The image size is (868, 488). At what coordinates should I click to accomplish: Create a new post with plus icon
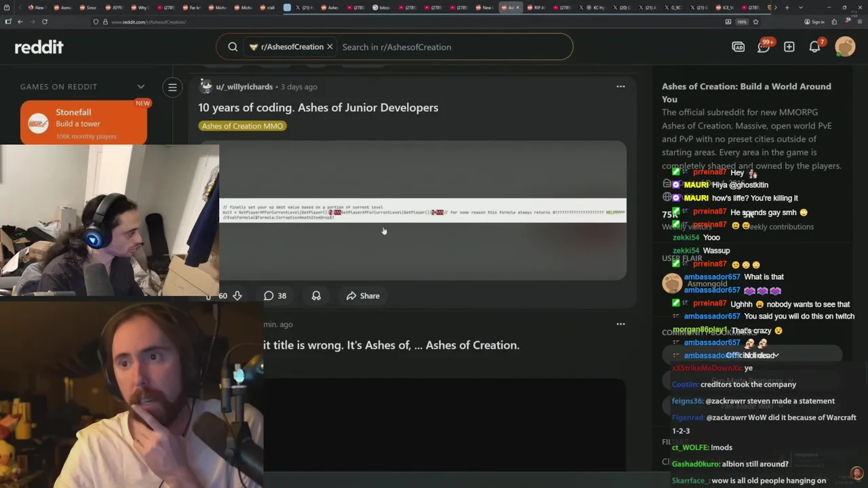(x=789, y=47)
